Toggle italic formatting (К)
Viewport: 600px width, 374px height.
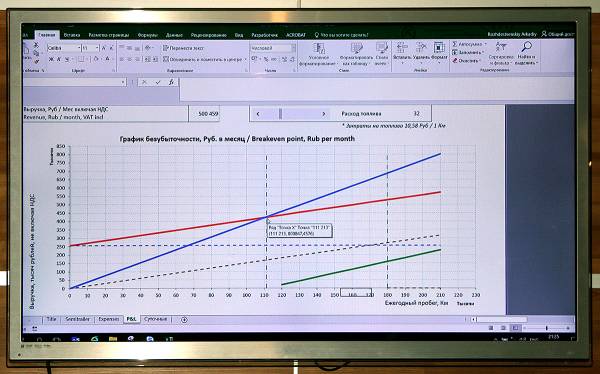tap(59, 59)
